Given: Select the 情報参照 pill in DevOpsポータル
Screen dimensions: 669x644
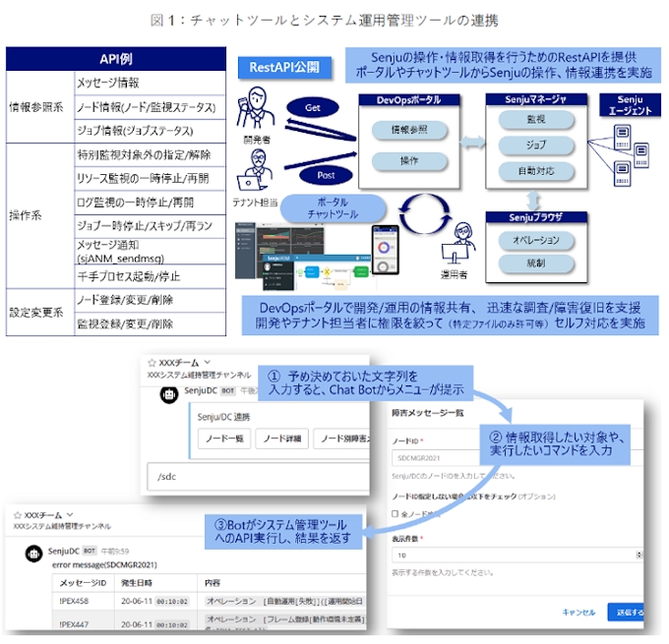Looking at the screenshot, I should point(407,130).
